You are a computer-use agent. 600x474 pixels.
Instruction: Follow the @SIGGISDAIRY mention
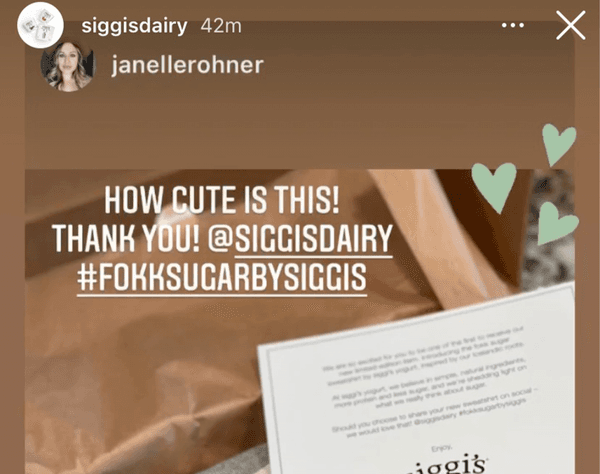300,239
